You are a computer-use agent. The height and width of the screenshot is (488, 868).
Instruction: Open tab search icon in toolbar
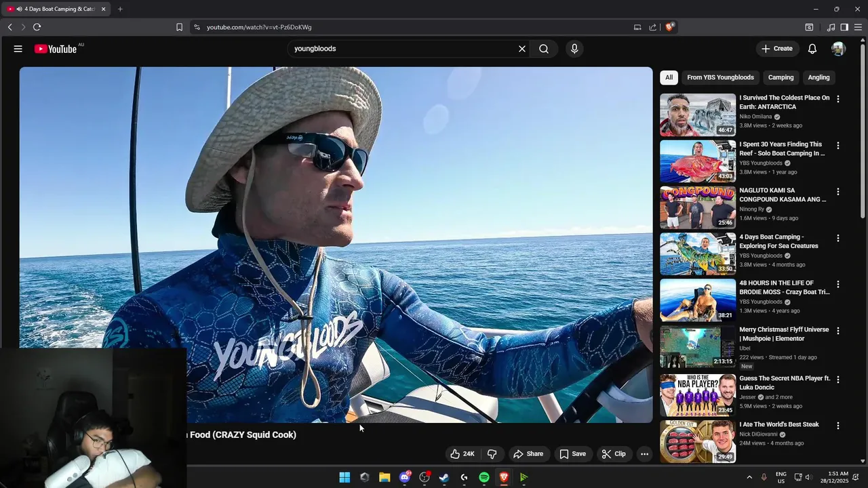click(x=809, y=27)
